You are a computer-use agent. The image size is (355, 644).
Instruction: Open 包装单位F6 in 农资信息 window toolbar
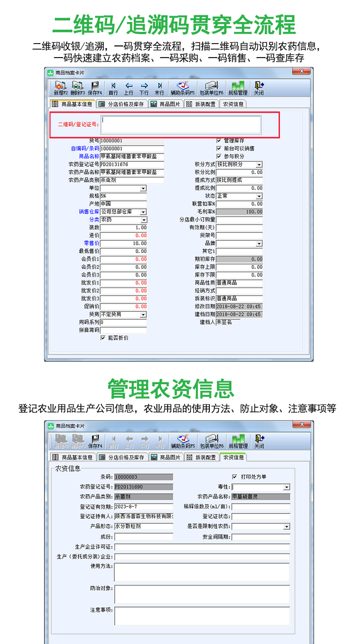pos(212,441)
